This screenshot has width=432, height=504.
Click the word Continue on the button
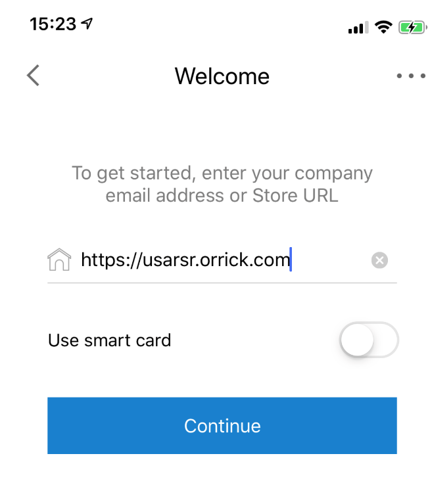222,426
